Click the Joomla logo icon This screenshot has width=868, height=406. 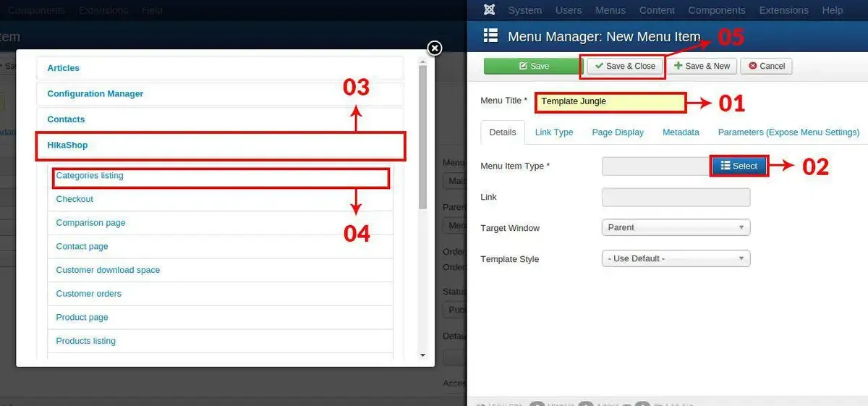[x=490, y=10]
